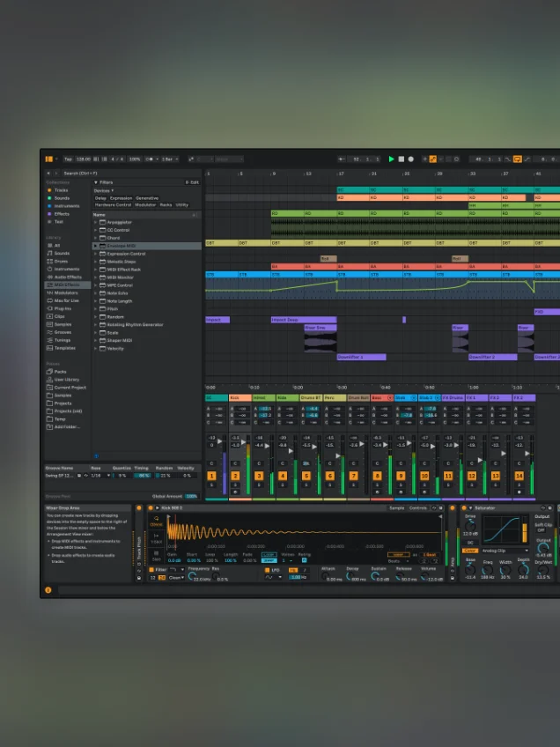
Task: Select the Hardware Control filter tag
Action: pyautogui.click(x=113, y=205)
